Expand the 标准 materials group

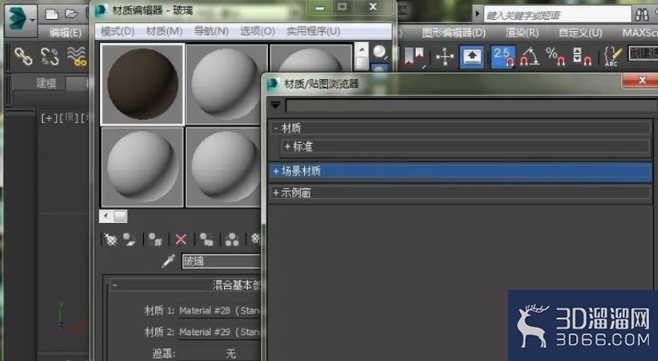click(x=287, y=146)
